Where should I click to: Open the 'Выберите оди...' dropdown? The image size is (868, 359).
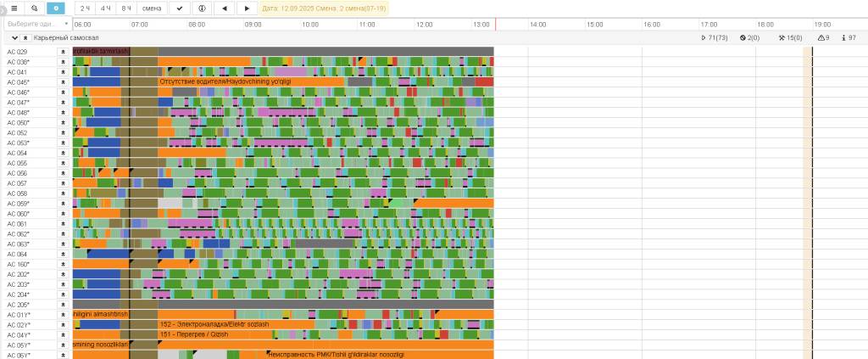click(38, 25)
